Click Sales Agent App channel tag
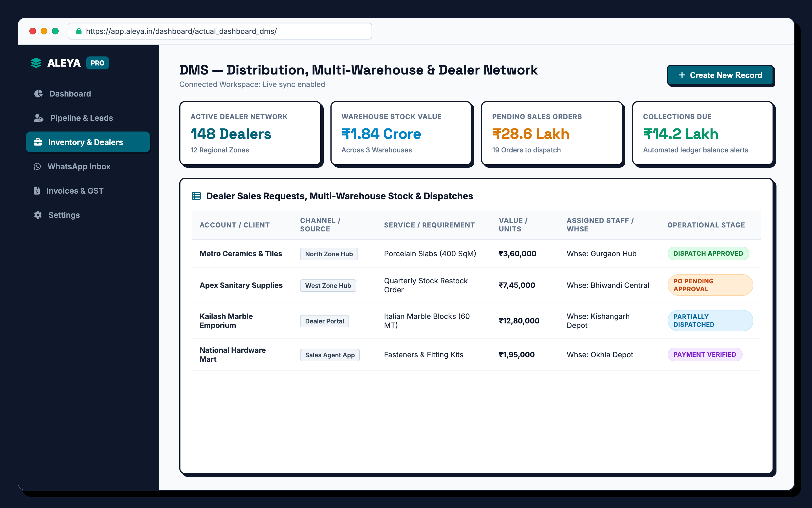This screenshot has height=508, width=812. 330,355
